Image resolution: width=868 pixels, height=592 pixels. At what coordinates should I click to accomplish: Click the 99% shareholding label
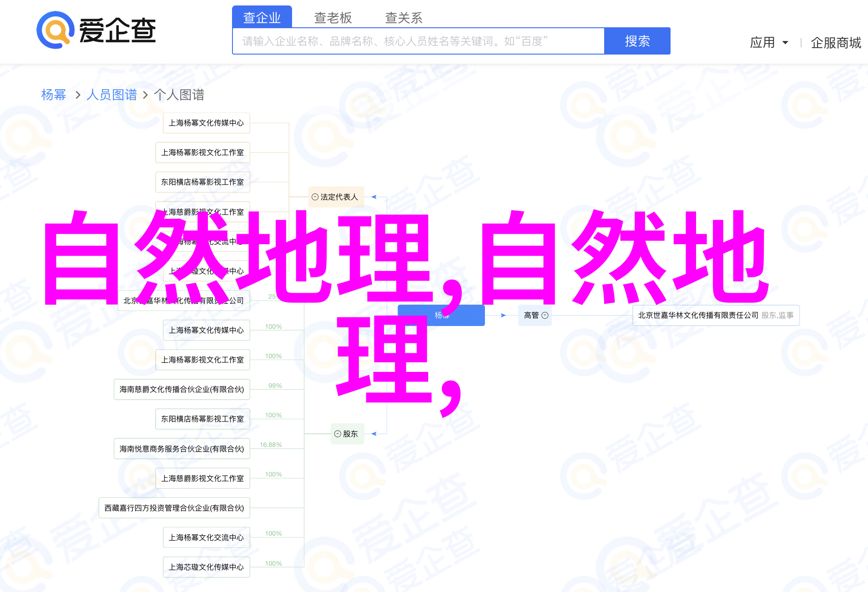[275, 386]
